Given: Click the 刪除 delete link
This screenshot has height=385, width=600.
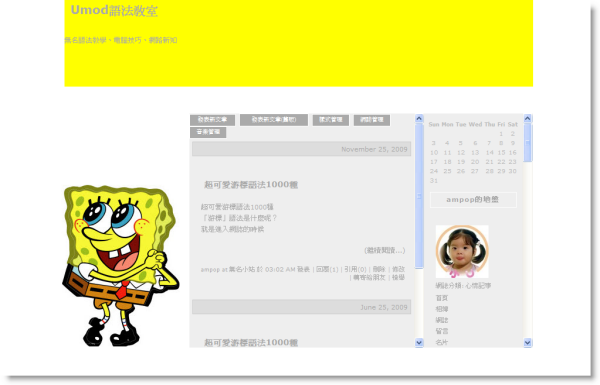Looking at the screenshot, I should [379, 269].
